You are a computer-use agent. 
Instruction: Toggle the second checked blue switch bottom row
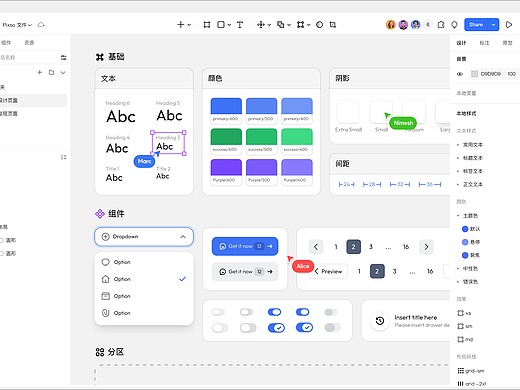point(304,328)
